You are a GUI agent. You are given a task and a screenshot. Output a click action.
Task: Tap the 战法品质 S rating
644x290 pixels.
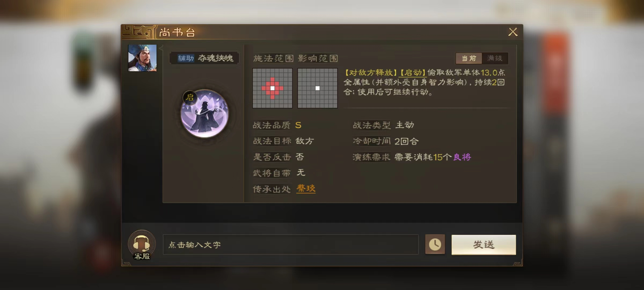[x=298, y=125]
